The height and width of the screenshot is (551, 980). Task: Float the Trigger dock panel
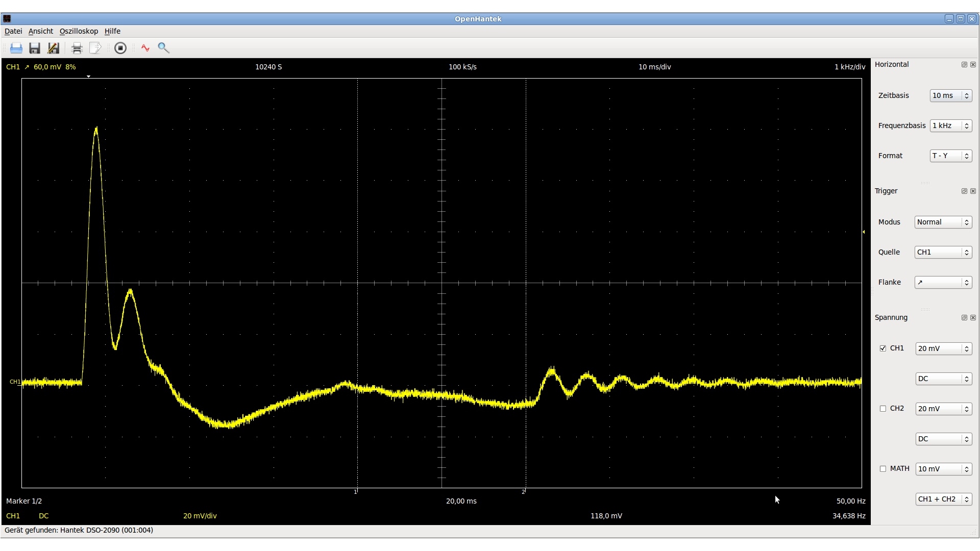(964, 191)
